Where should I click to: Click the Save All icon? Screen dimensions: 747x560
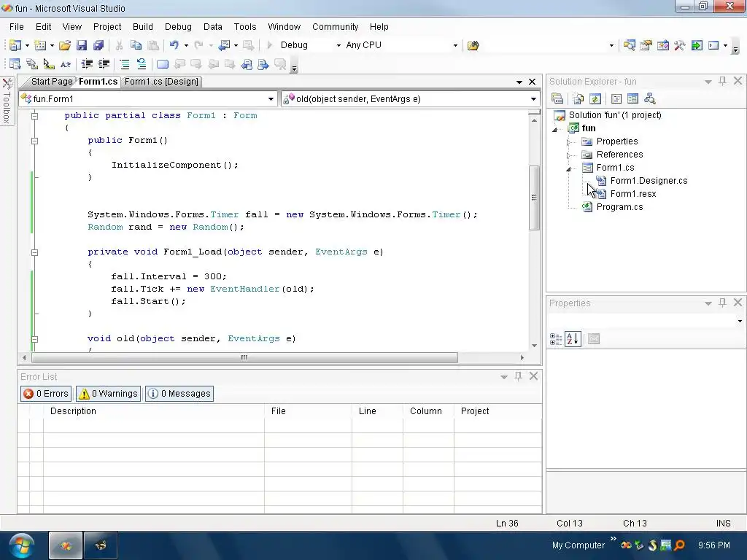(98, 45)
